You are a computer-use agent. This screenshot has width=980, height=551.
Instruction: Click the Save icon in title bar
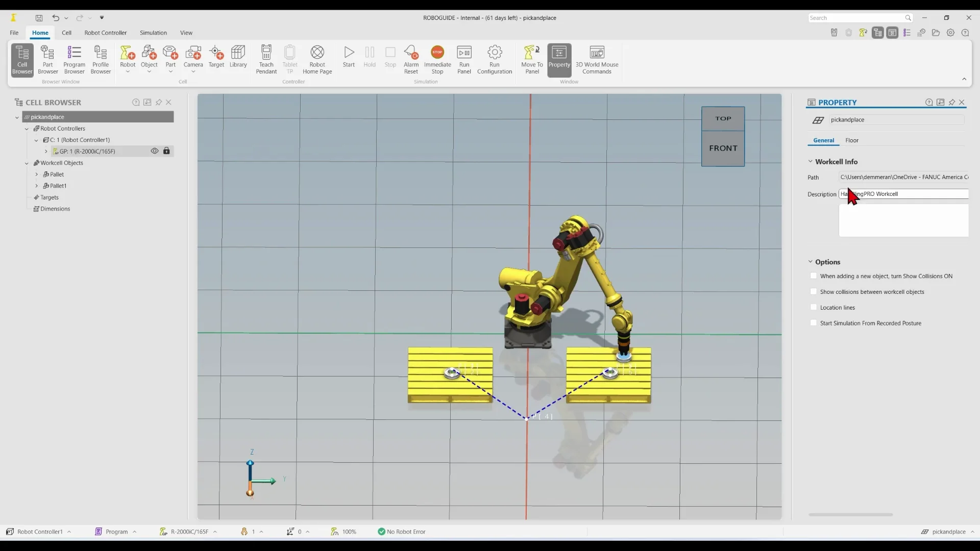click(39, 18)
